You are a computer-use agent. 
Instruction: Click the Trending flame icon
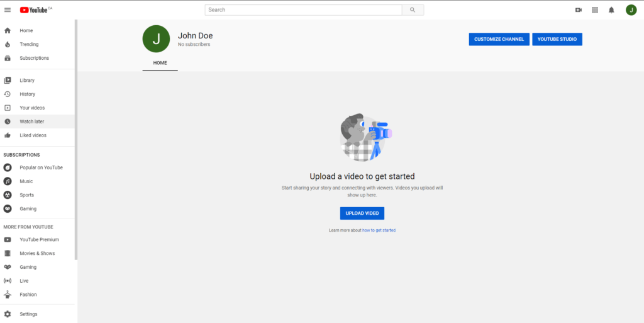tap(8, 45)
